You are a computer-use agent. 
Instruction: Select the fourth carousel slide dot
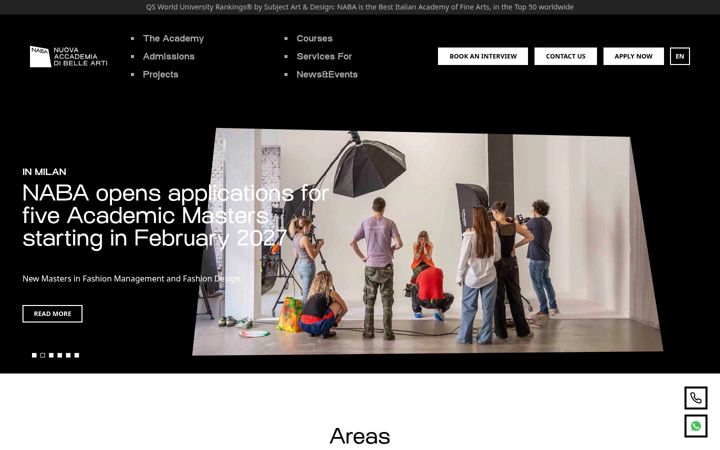point(60,355)
